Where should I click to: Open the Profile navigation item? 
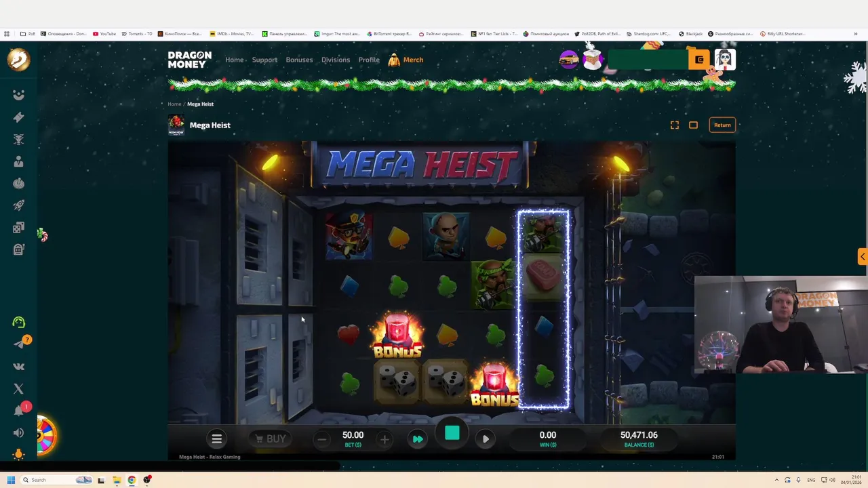(x=369, y=60)
